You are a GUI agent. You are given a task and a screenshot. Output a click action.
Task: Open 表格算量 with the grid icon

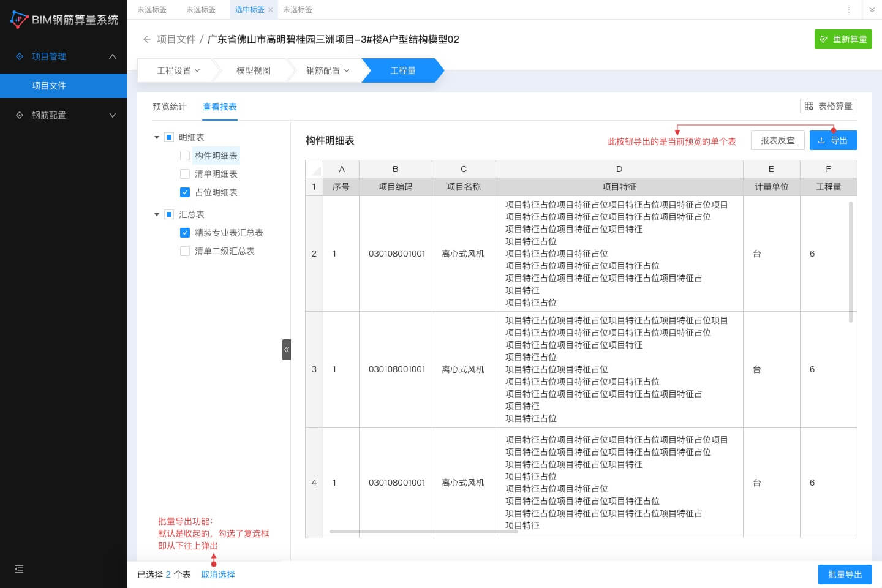pyautogui.click(x=828, y=106)
